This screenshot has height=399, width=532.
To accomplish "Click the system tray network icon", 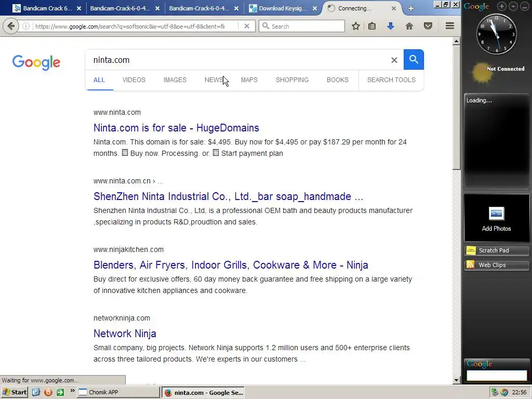I will (495, 392).
